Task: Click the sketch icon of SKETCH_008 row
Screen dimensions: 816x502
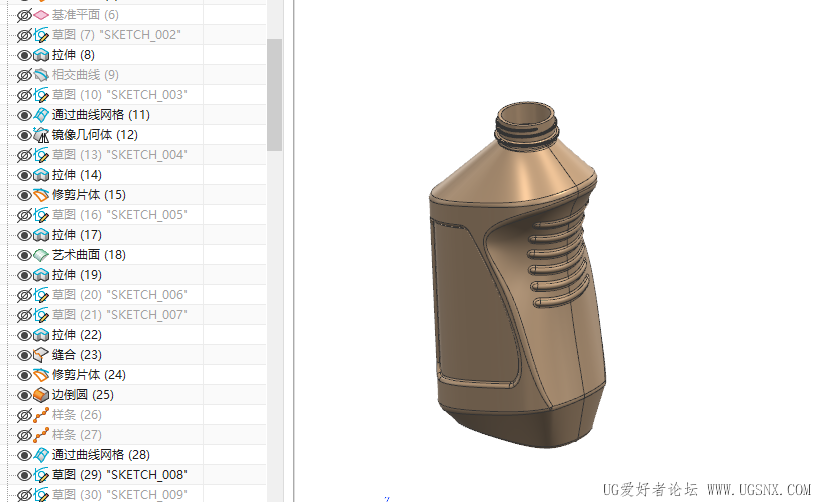Action: pos(41,475)
